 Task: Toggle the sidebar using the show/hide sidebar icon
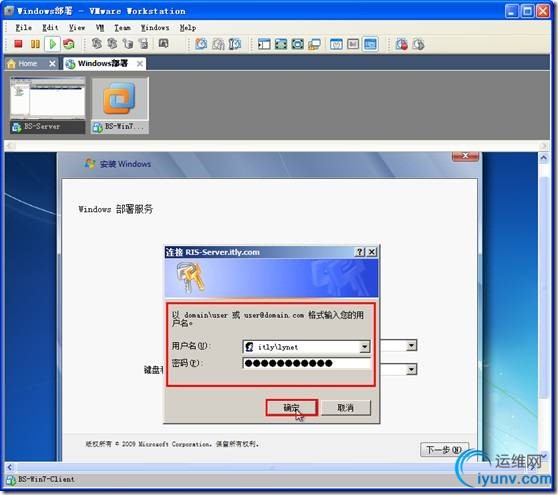[x=264, y=44]
